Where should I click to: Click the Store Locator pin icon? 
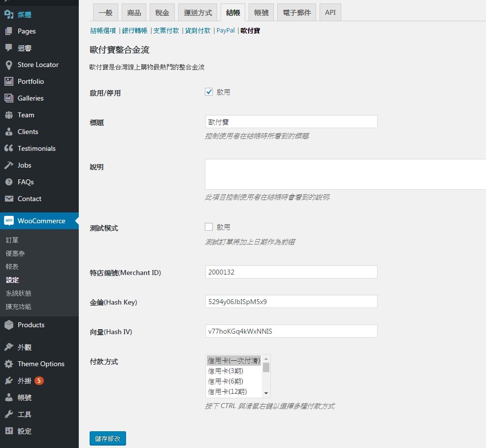pyautogui.click(x=9, y=65)
